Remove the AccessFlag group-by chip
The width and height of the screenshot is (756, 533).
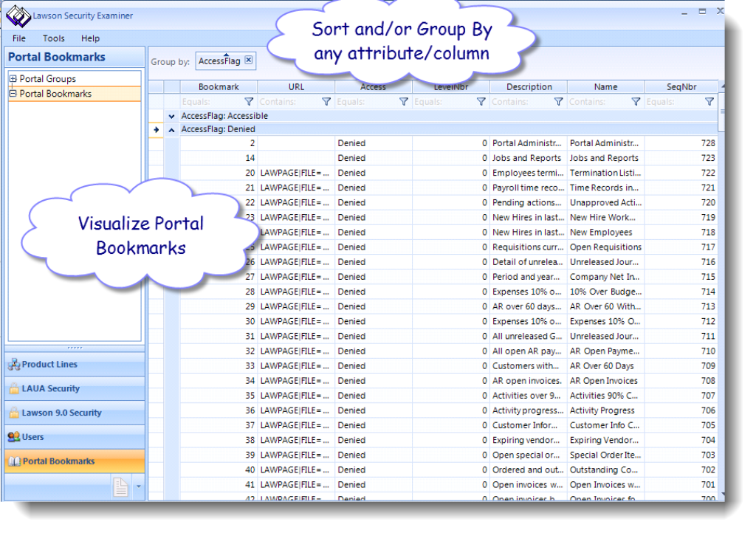coord(248,61)
